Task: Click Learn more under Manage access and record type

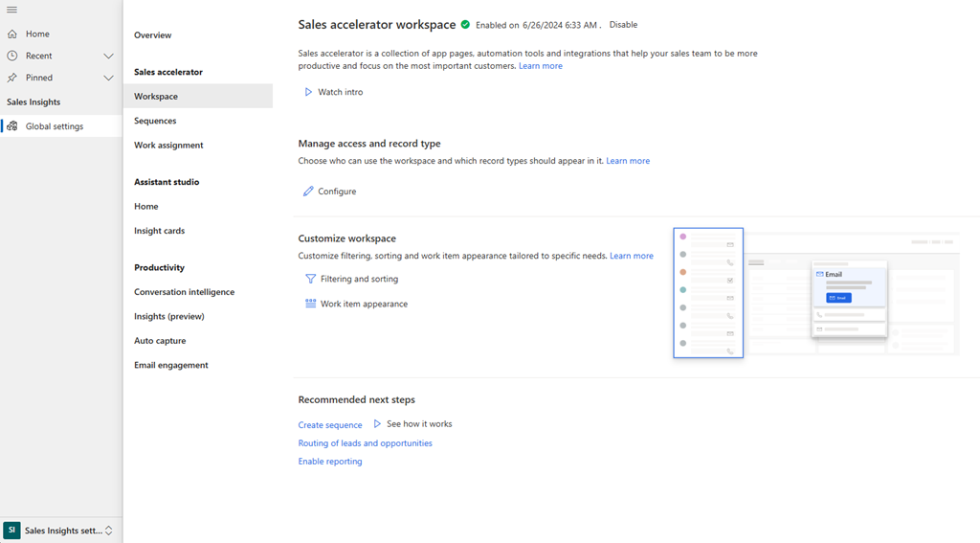Action: pos(628,161)
